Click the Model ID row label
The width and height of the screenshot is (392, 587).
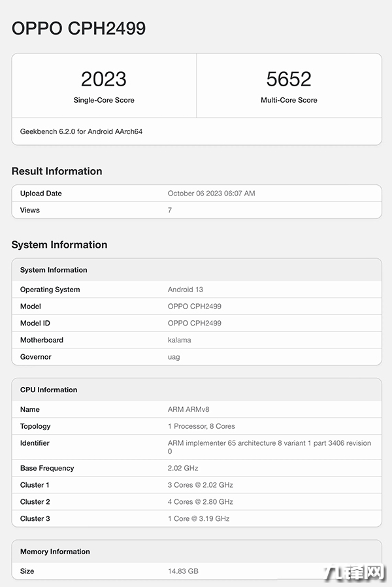tap(35, 323)
